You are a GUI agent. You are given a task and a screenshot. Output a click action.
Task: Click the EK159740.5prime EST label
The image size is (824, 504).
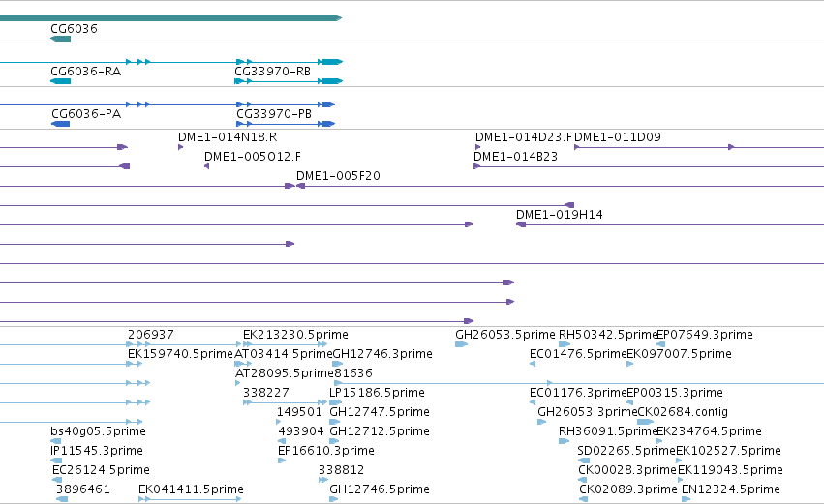pyautogui.click(x=180, y=354)
